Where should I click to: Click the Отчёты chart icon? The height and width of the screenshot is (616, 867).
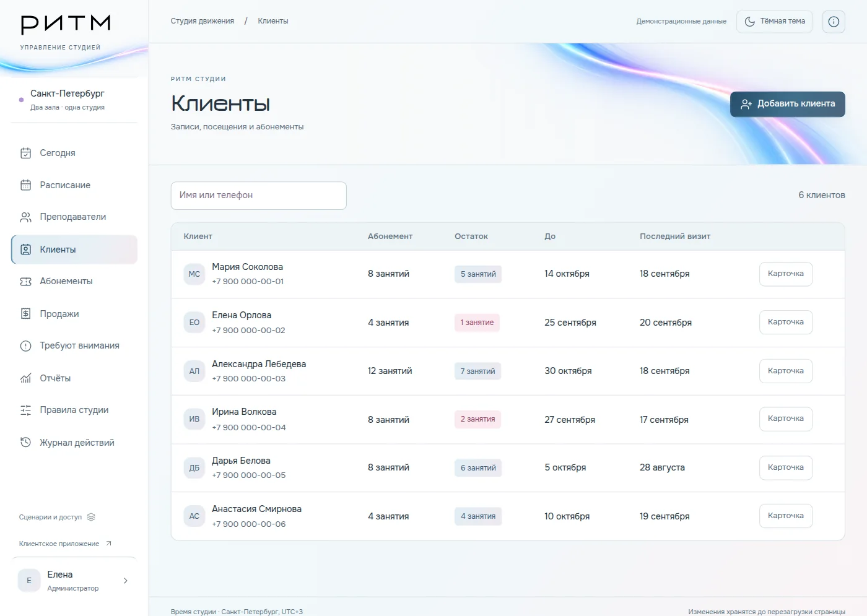coord(25,378)
